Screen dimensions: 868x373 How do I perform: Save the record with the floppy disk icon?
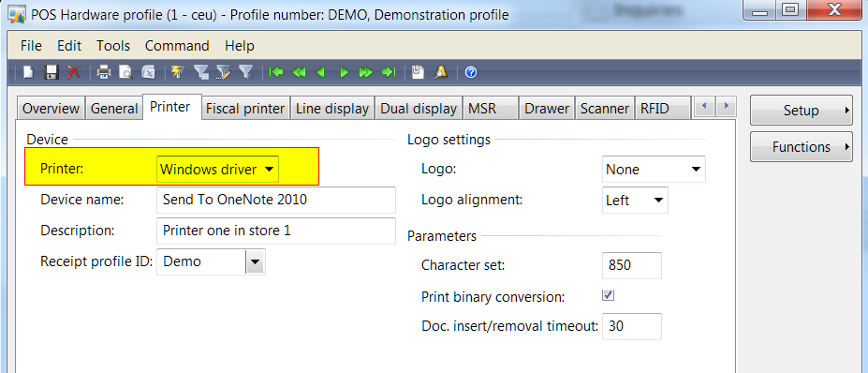click(51, 72)
